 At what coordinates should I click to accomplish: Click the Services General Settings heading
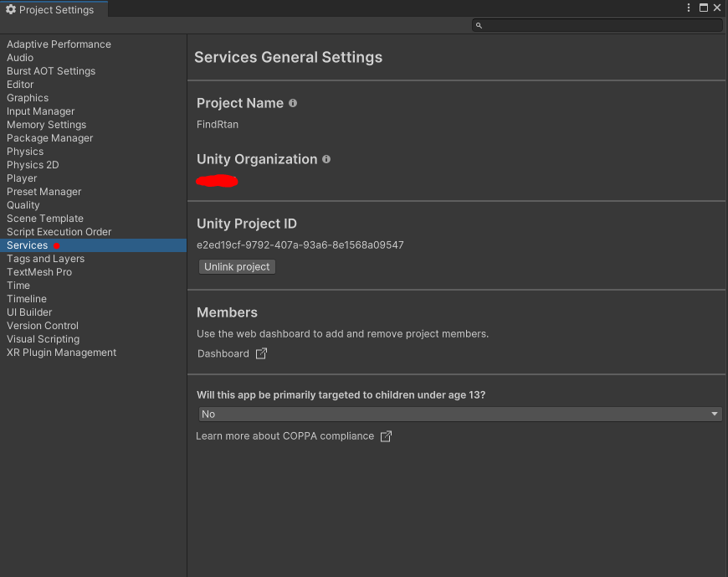pyautogui.click(x=289, y=57)
